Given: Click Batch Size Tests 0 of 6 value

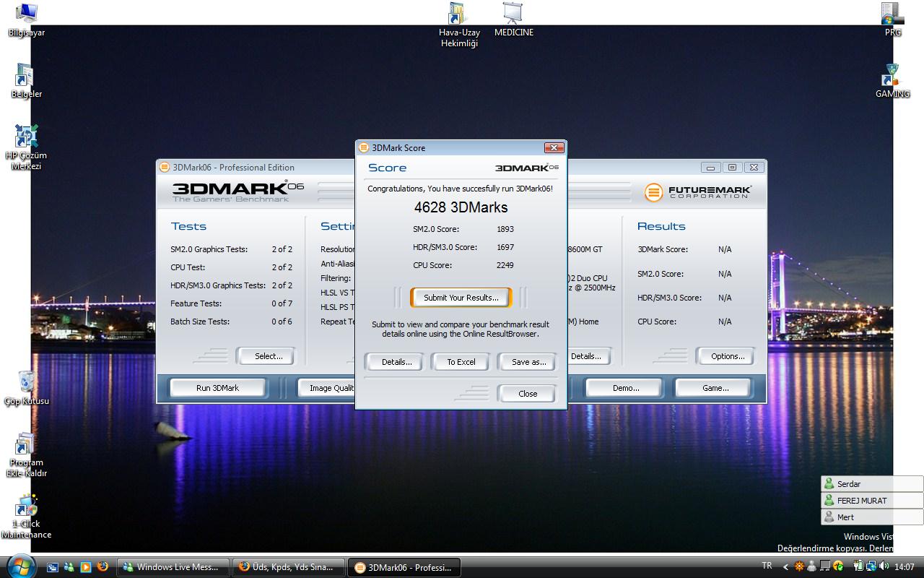Looking at the screenshot, I should pyautogui.click(x=282, y=322).
